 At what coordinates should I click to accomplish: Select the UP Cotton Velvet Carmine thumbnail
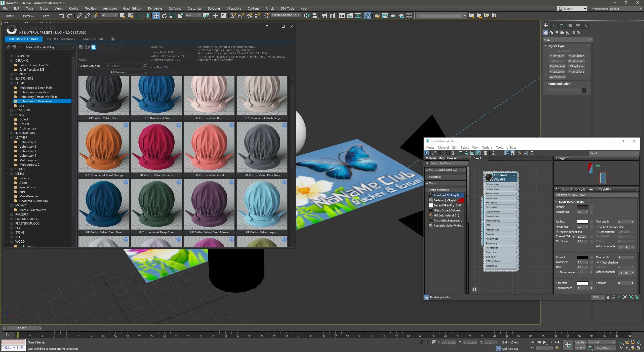pyautogui.click(x=156, y=148)
